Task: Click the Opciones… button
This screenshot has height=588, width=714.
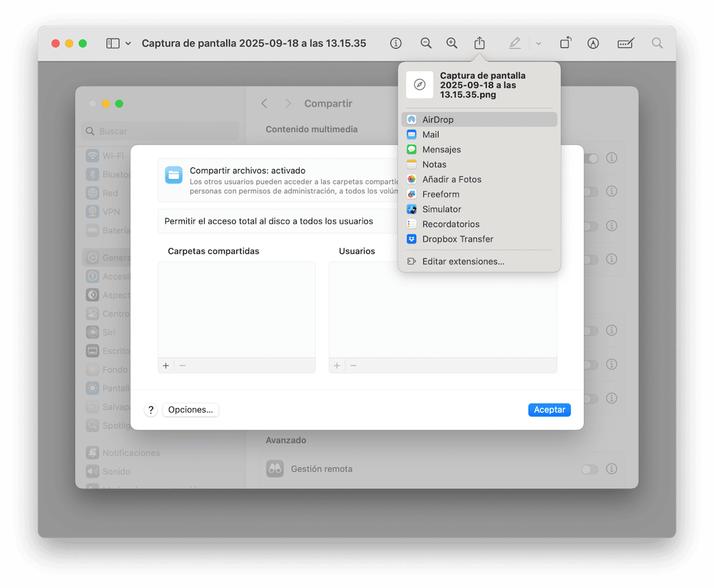Action: [190, 409]
